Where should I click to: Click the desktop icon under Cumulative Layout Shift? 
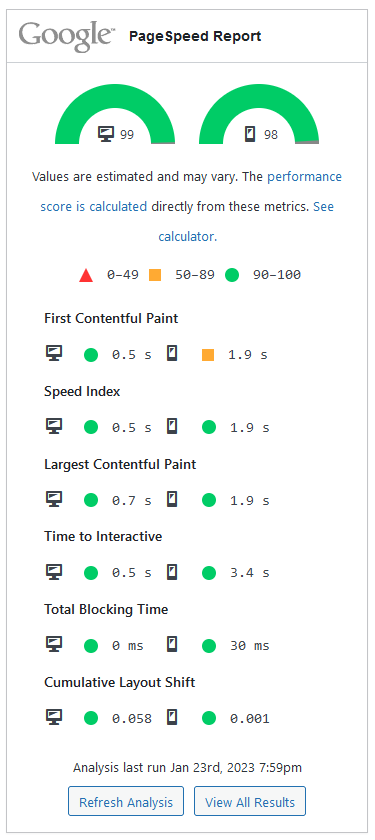point(54,718)
